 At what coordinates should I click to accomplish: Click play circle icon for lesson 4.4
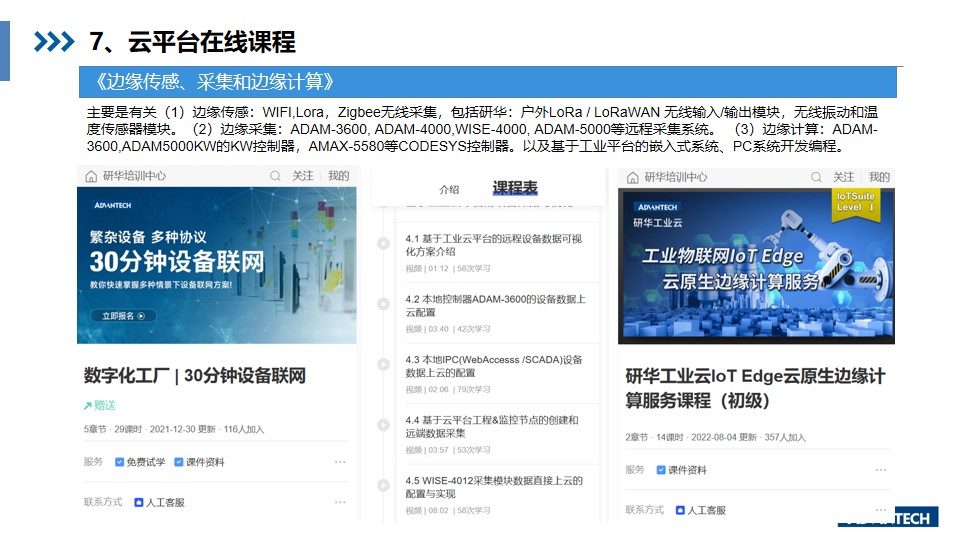click(383, 425)
